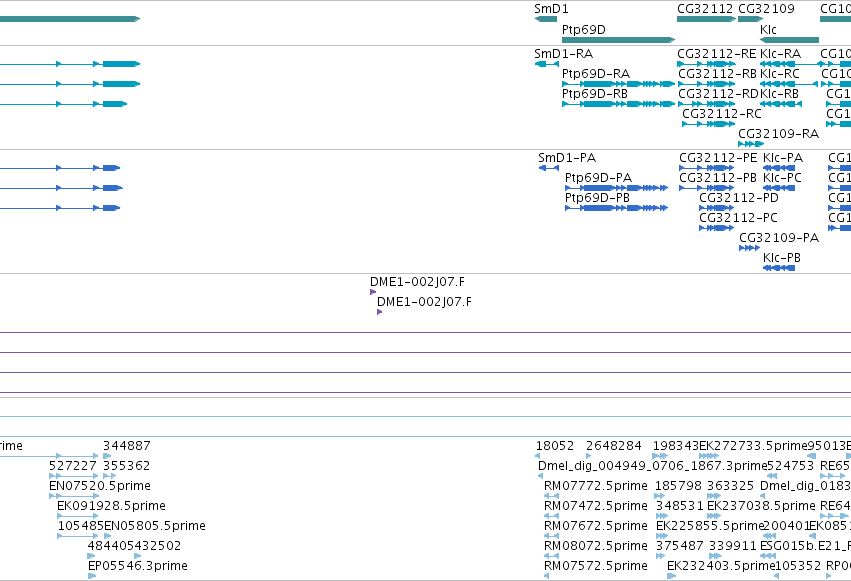Select the Ptp69D-PA protein feature
The width and height of the screenshot is (851, 581).
pos(616,188)
